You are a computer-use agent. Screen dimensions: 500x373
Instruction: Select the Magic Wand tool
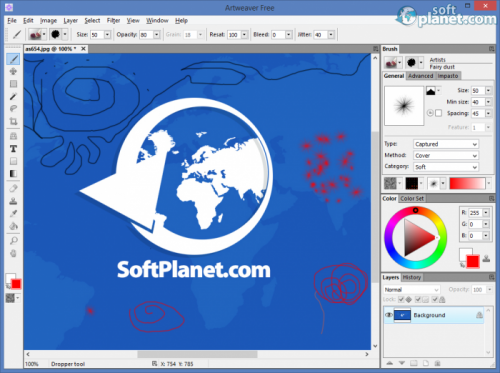point(13,96)
